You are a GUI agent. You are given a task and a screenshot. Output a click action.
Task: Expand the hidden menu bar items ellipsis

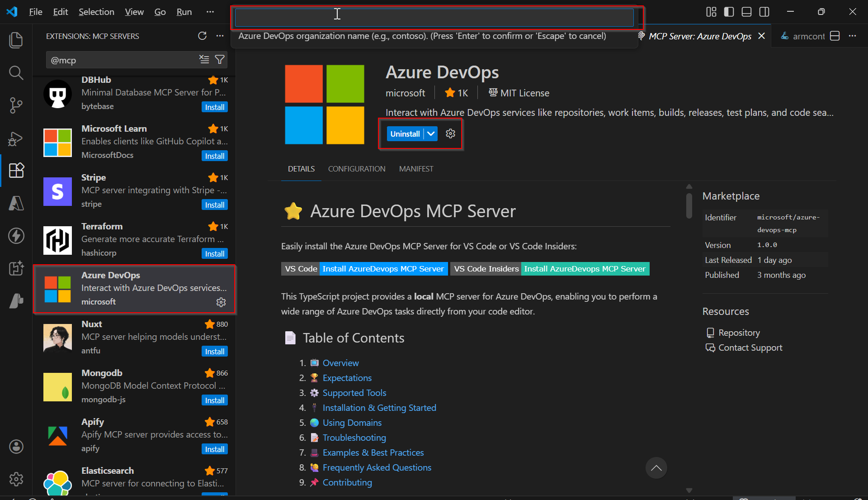coord(210,12)
